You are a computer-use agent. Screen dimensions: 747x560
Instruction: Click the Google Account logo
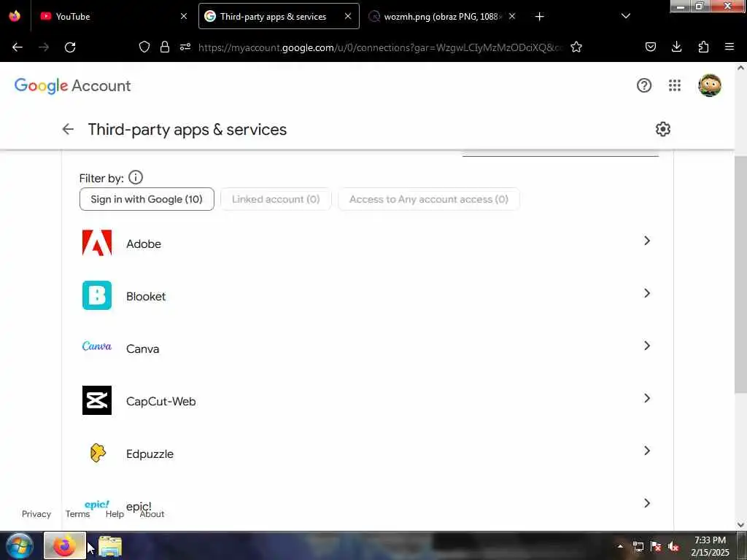72,86
